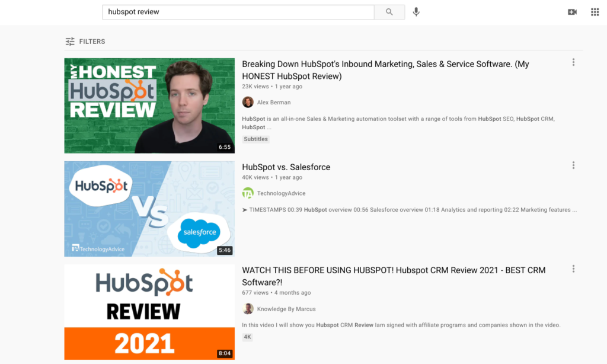Visit the TechnologyAdvice channel name link
This screenshot has height=364, width=607.
[281, 194]
